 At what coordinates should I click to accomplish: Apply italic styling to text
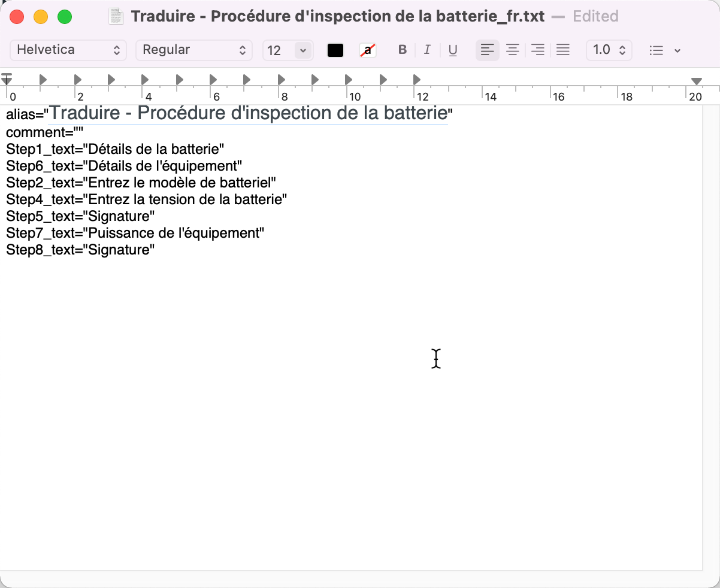(x=428, y=50)
